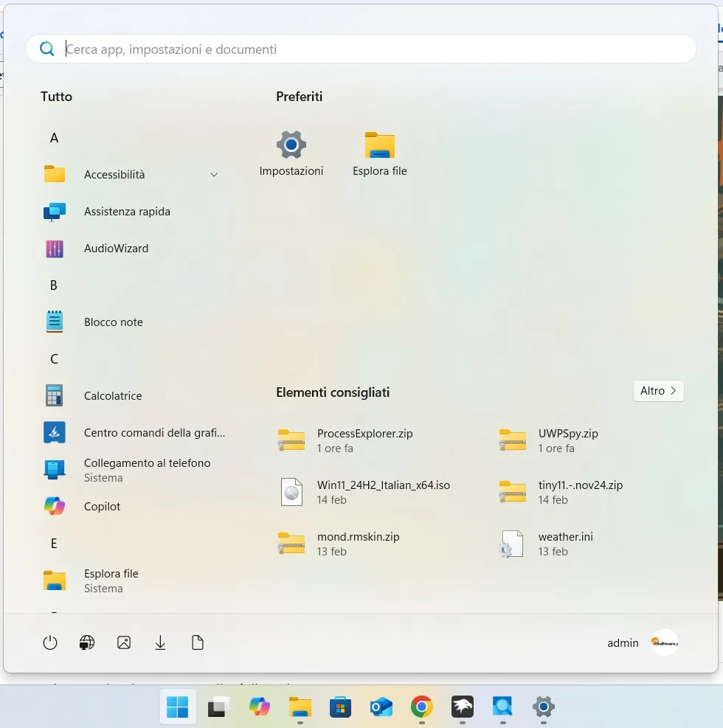
Task: Open Copilot from the taskbar
Action: tap(259, 707)
